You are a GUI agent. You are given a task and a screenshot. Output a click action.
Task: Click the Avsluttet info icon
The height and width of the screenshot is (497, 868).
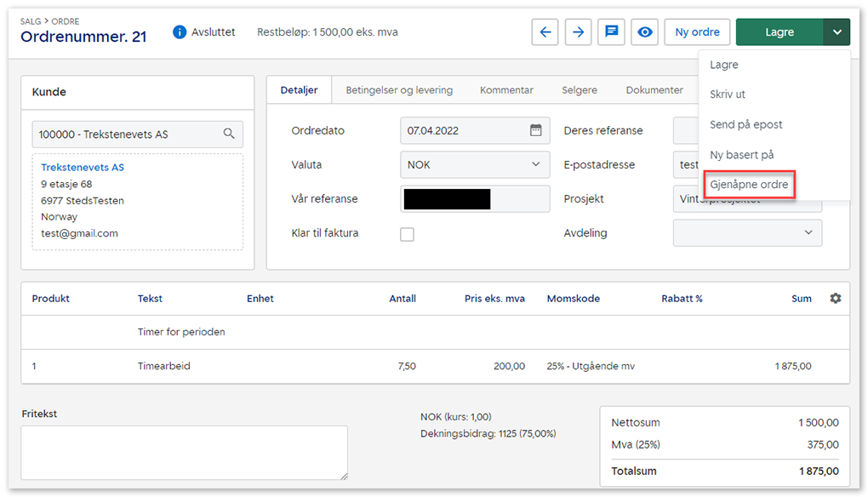(180, 32)
